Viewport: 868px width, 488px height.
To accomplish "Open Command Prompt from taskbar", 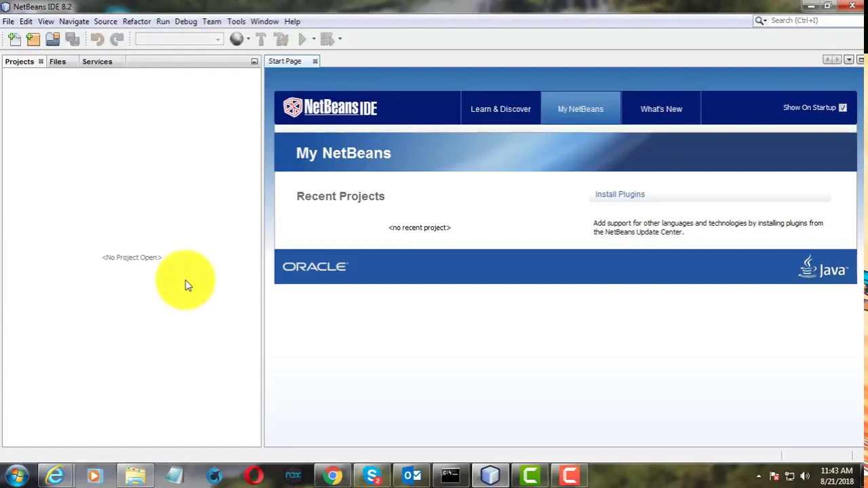I will tap(450, 475).
